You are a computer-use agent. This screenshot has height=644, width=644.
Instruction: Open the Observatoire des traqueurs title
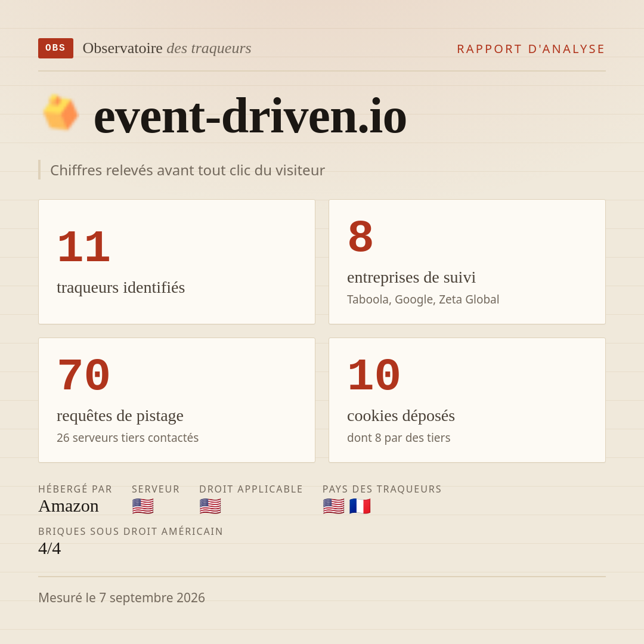(x=167, y=48)
